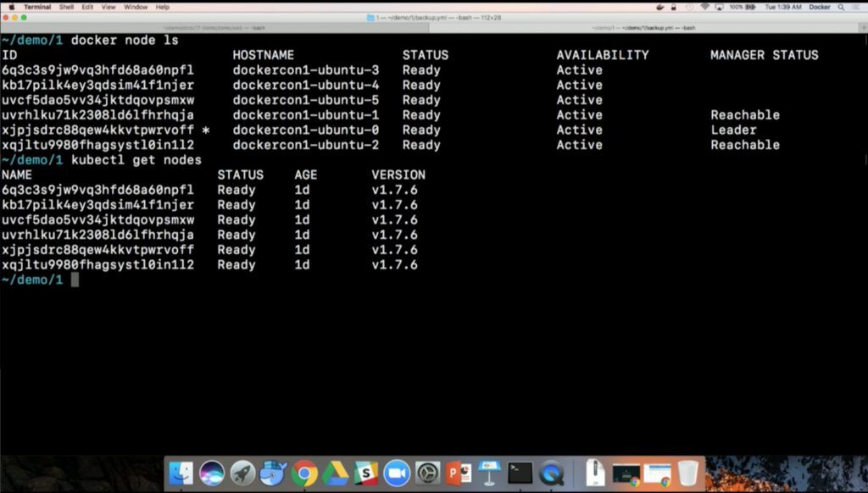Open the Window menu
This screenshot has height=493, width=868.
(x=136, y=7)
